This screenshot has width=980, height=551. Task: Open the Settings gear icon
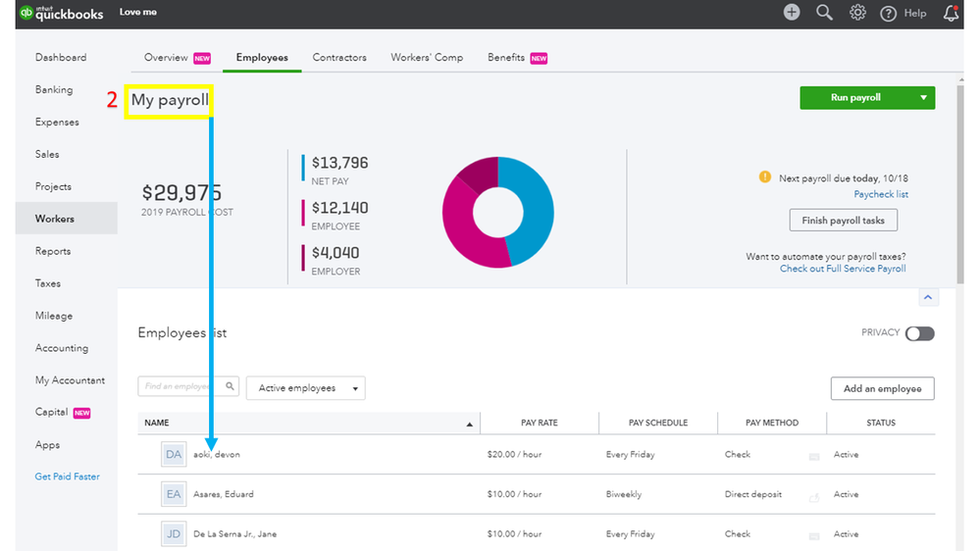(857, 13)
